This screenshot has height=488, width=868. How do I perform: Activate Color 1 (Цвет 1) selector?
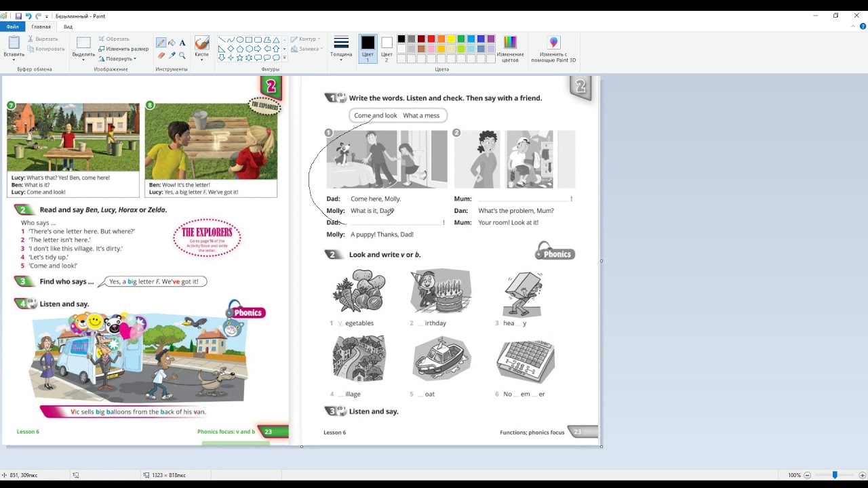(368, 49)
